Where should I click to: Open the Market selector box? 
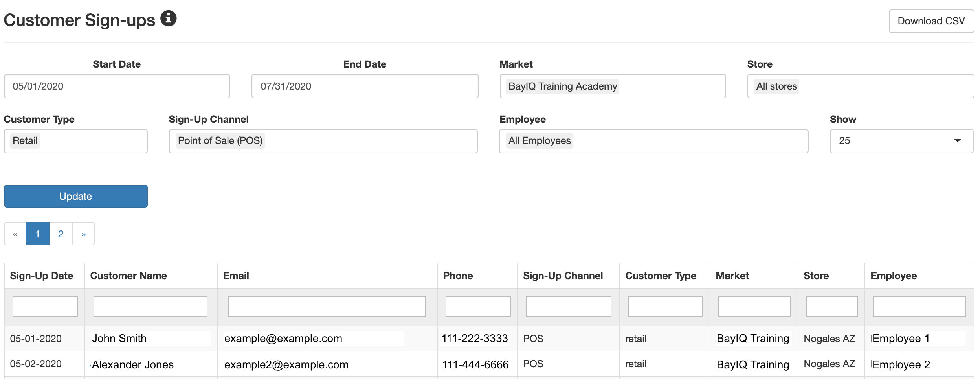tap(613, 86)
